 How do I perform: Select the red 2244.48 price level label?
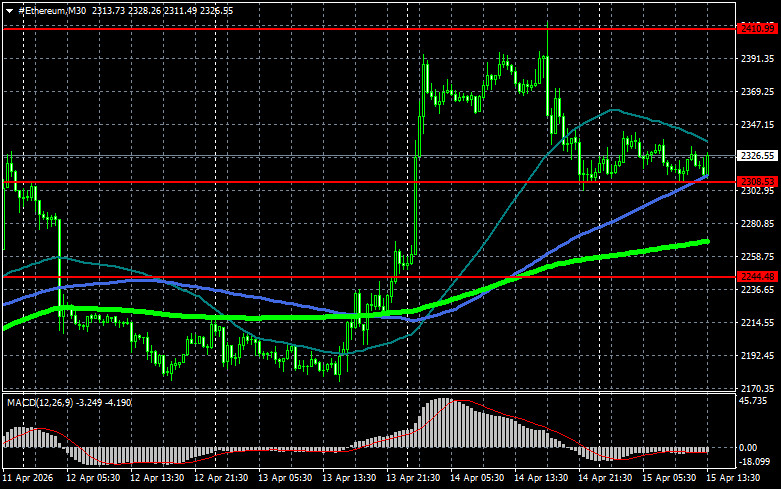pos(758,276)
